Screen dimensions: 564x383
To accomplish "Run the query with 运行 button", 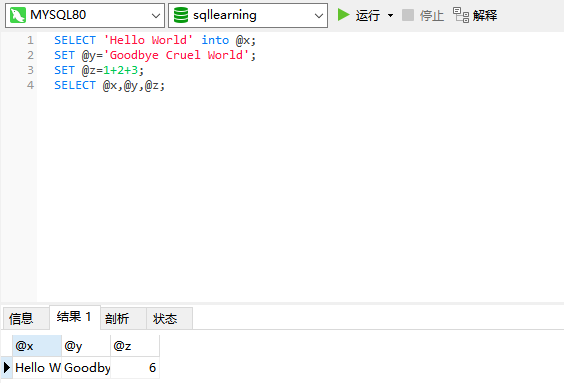I will pos(368,15).
